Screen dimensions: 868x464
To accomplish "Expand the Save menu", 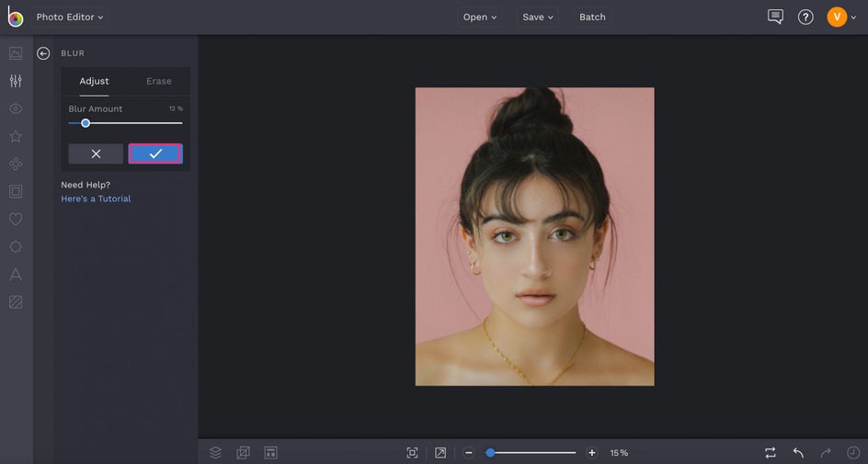I will click(538, 17).
